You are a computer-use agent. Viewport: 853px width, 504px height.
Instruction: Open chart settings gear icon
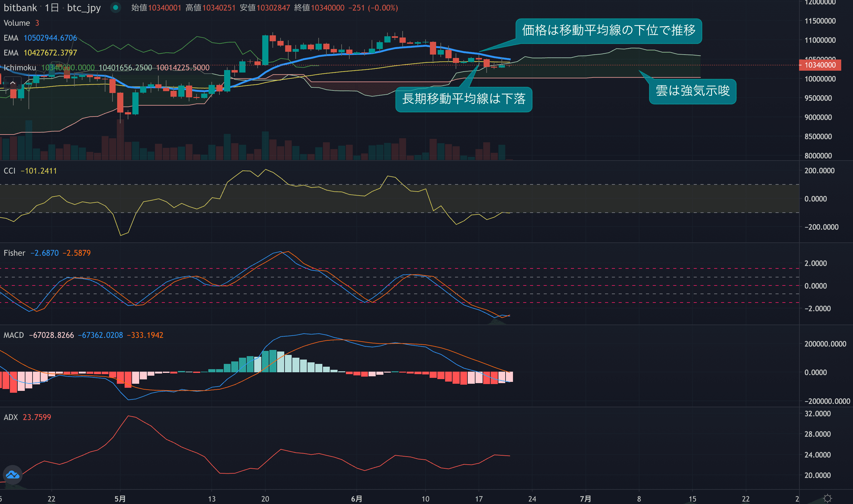click(x=828, y=498)
